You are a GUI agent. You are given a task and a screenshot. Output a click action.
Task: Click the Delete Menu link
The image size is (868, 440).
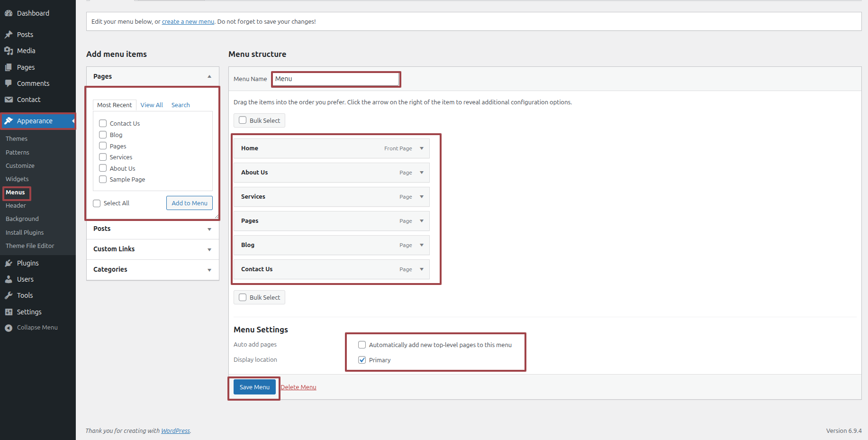[x=298, y=387]
